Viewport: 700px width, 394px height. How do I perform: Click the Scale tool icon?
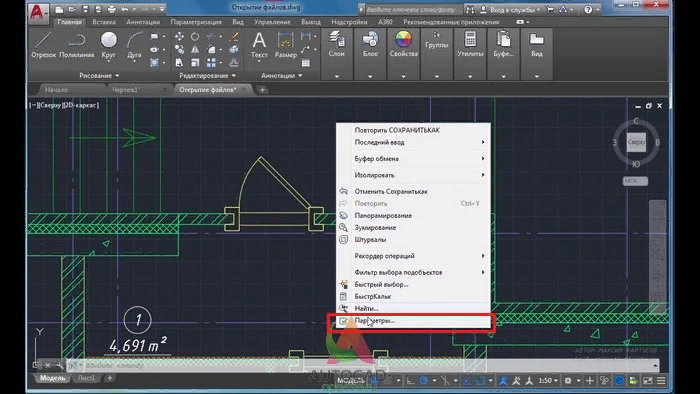tap(195, 62)
